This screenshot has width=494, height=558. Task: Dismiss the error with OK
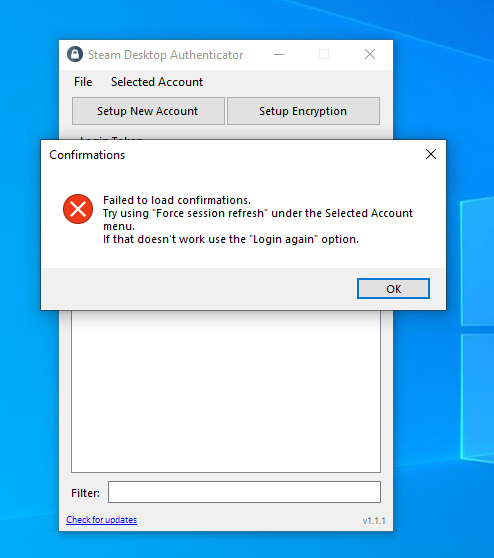tap(393, 289)
